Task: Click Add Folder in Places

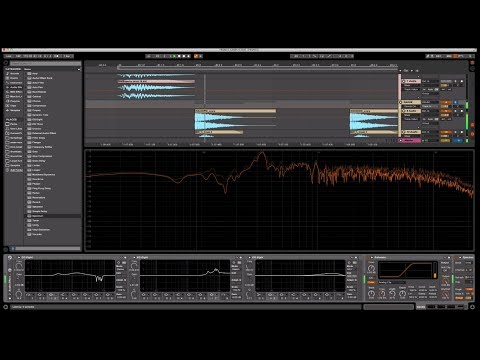Action: pyautogui.click(x=15, y=170)
